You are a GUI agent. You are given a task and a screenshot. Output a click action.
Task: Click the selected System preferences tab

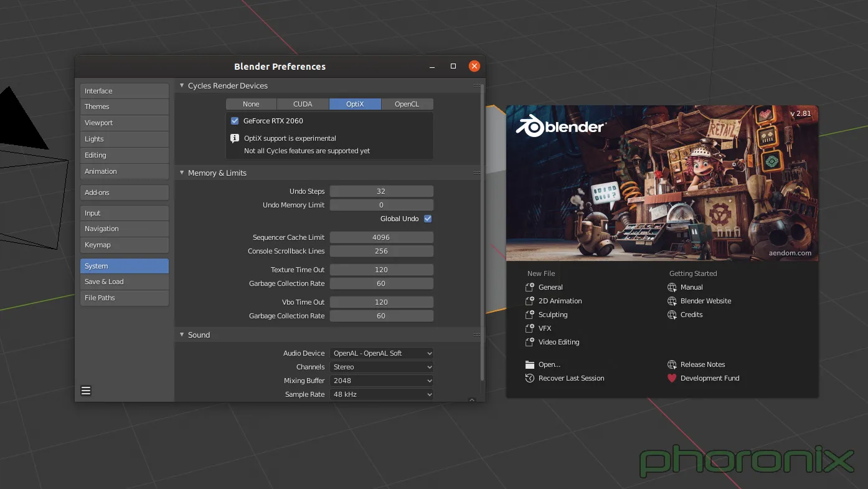tap(125, 266)
